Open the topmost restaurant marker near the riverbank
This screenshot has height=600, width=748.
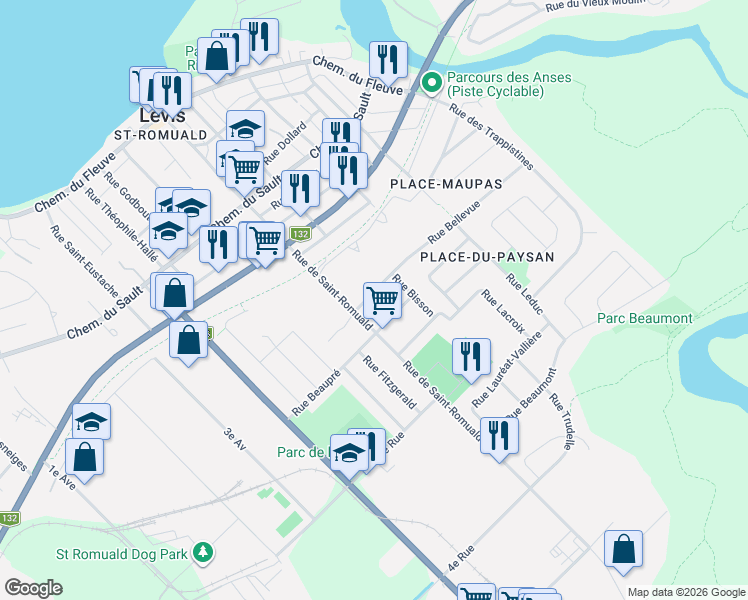[x=259, y=37]
